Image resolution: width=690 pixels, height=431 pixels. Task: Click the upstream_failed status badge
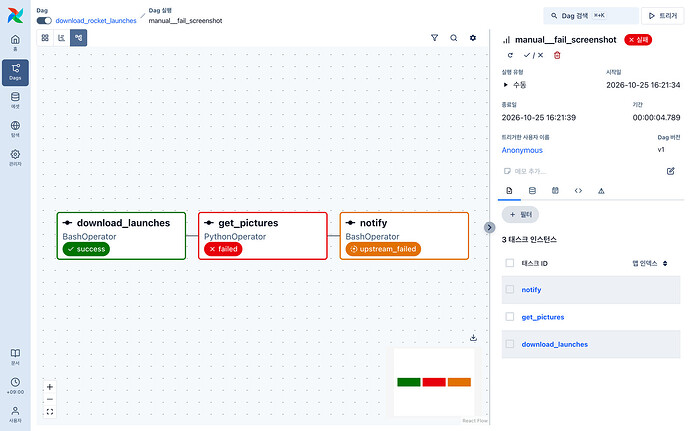tap(383, 249)
